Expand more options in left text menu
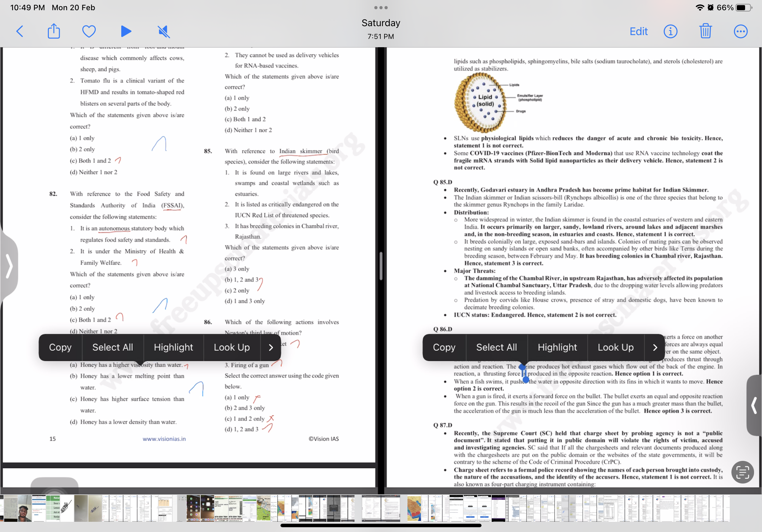Screen dimensions: 762x532 271,347
